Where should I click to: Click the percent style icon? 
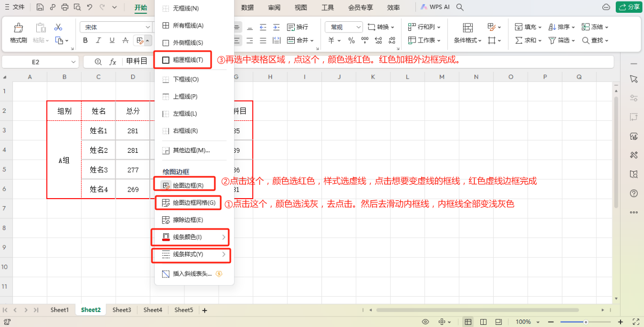click(x=351, y=40)
